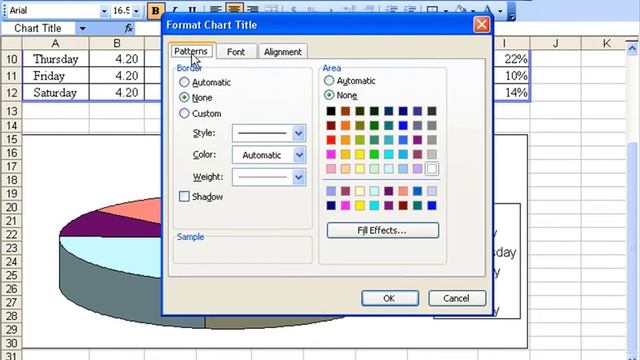Pick the bright red swatch in Area palette
The image size is (640, 360).
pyautogui.click(x=331, y=140)
